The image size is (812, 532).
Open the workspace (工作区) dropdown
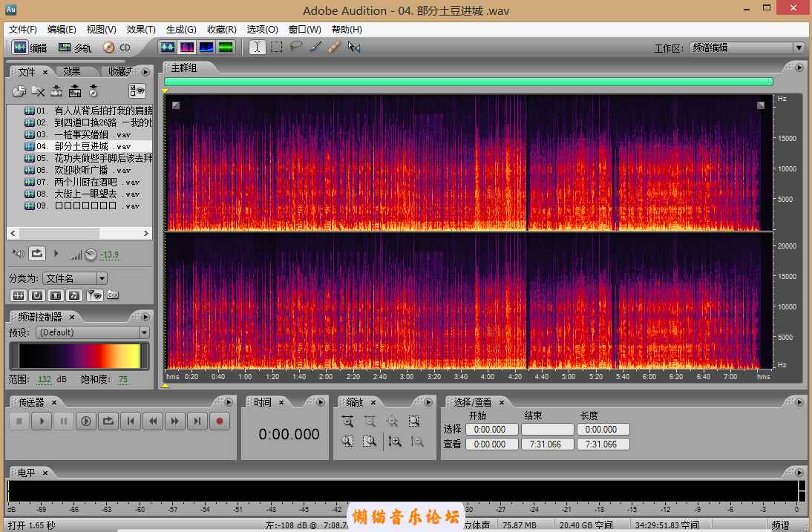pyautogui.click(x=746, y=47)
